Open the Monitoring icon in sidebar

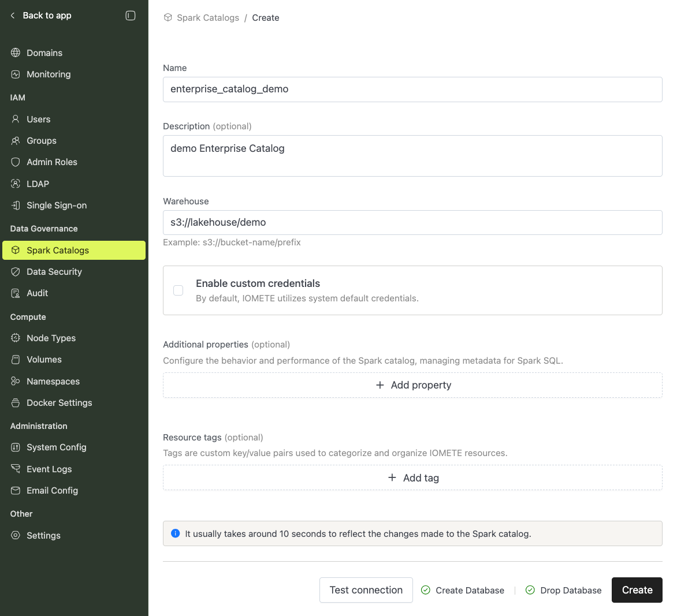tap(16, 74)
